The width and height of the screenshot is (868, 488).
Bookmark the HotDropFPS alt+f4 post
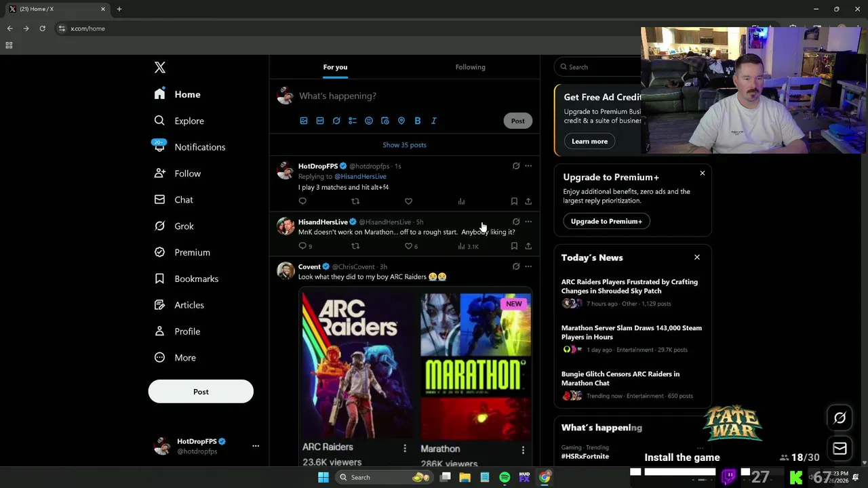(514, 201)
